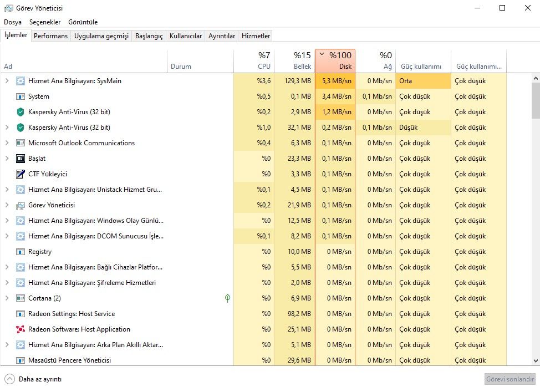
Task: Select the İşlemler tab
Action: pyautogui.click(x=16, y=35)
